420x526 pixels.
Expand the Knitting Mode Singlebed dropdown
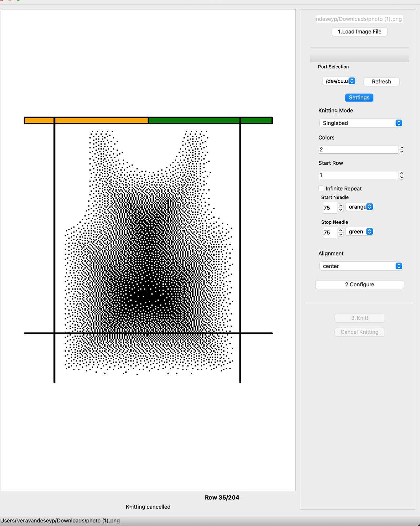361,123
